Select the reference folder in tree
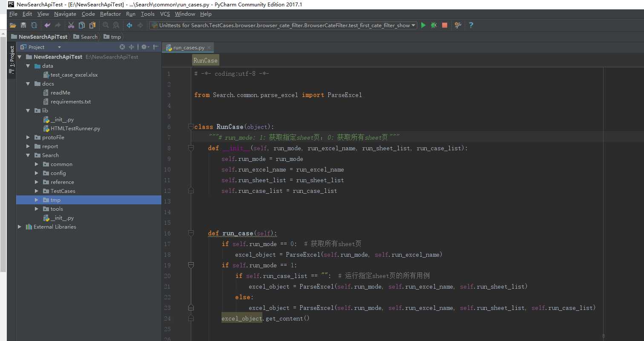This screenshot has width=644, height=341. [x=58, y=182]
